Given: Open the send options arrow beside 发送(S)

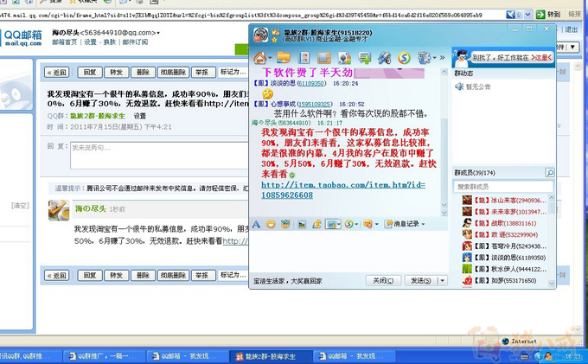Looking at the screenshot, I should [x=443, y=280].
